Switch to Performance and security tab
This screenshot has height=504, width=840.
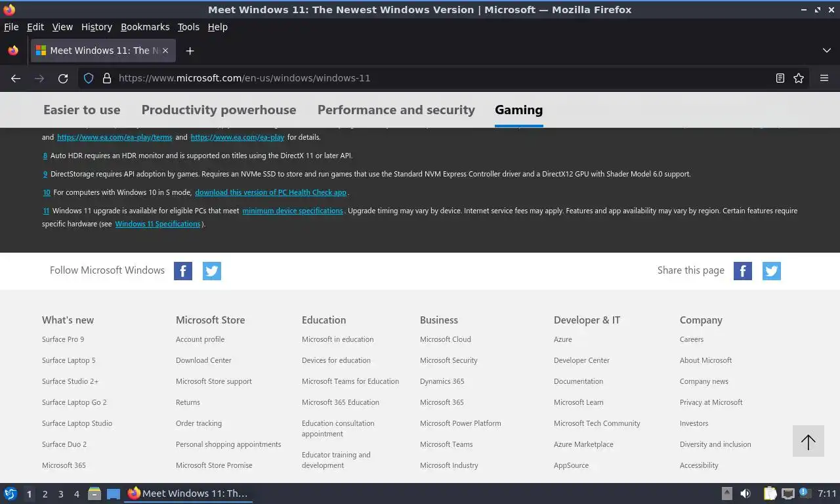click(396, 110)
